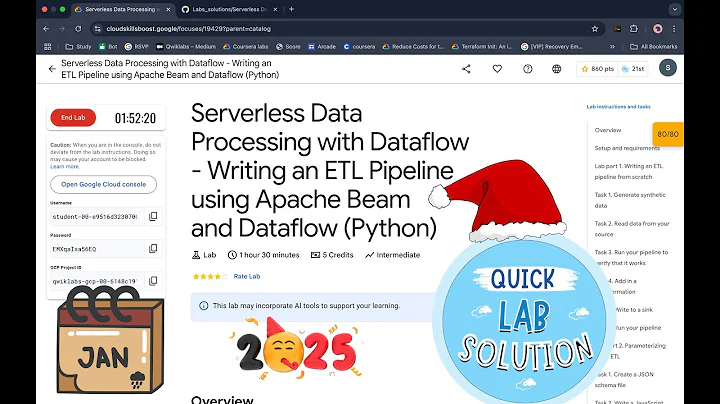The image size is (720, 404).
Task: Open the user account avatar S
Action: coord(668,68)
